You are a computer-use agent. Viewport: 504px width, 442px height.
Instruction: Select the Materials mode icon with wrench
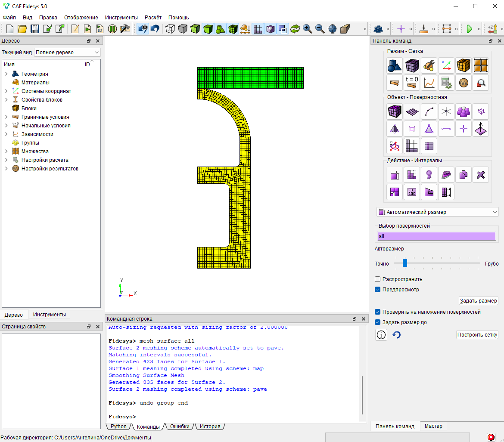(x=429, y=65)
